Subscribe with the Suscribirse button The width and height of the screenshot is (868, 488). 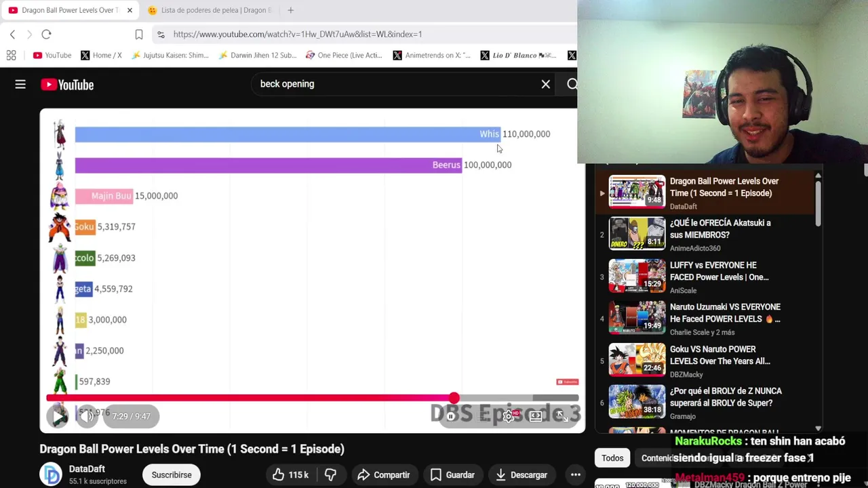pos(172,474)
